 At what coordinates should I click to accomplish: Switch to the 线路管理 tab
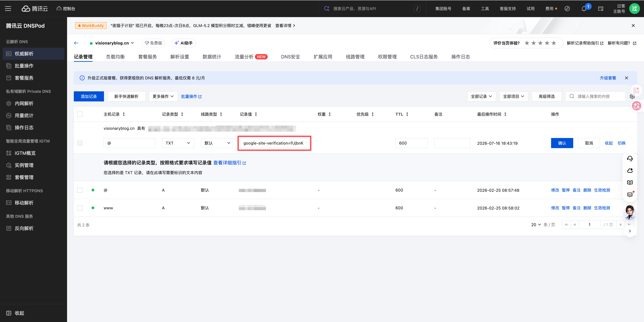(355, 57)
